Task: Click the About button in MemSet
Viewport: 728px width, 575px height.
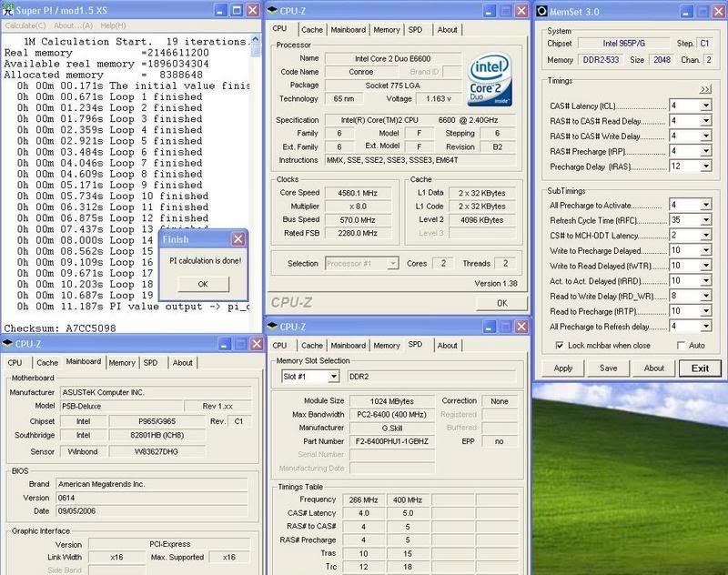Action: pyautogui.click(x=653, y=368)
